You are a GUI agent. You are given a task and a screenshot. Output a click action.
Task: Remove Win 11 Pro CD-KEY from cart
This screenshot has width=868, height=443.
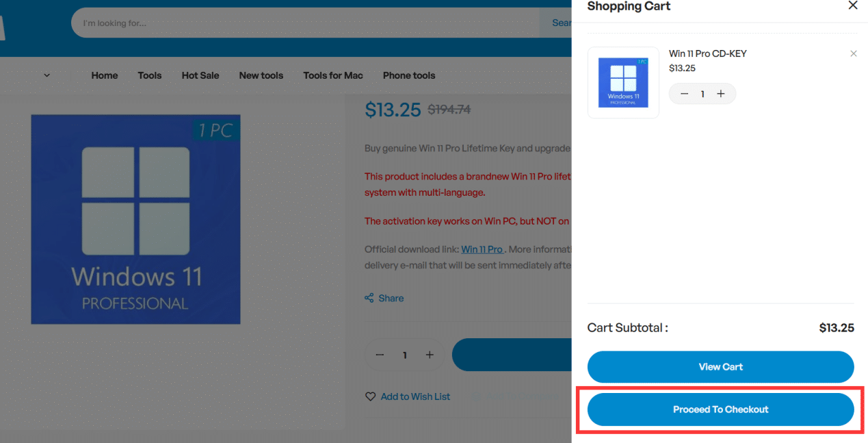click(x=853, y=53)
